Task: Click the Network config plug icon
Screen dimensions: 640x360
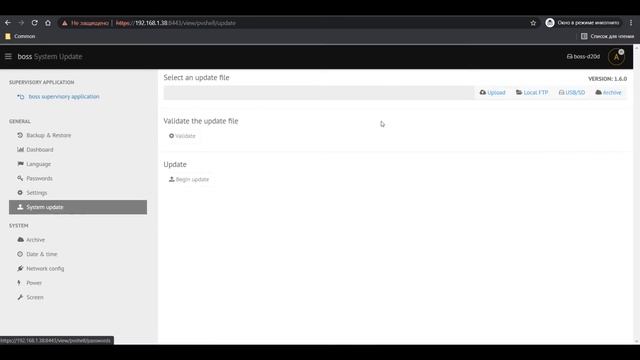Action: [20, 268]
